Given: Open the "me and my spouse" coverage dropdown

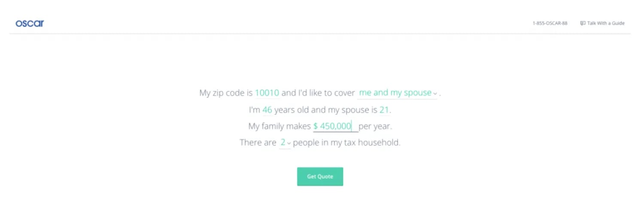Looking at the screenshot, I should click(397, 93).
